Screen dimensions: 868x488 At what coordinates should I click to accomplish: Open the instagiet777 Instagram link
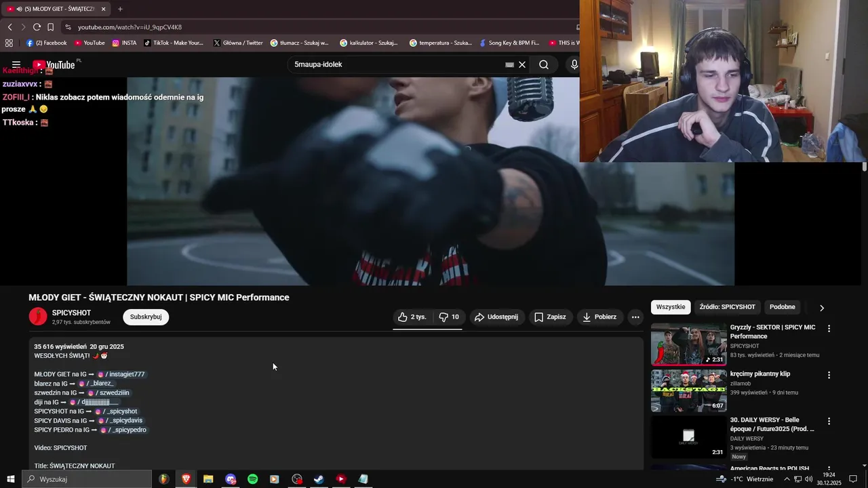[121, 374]
